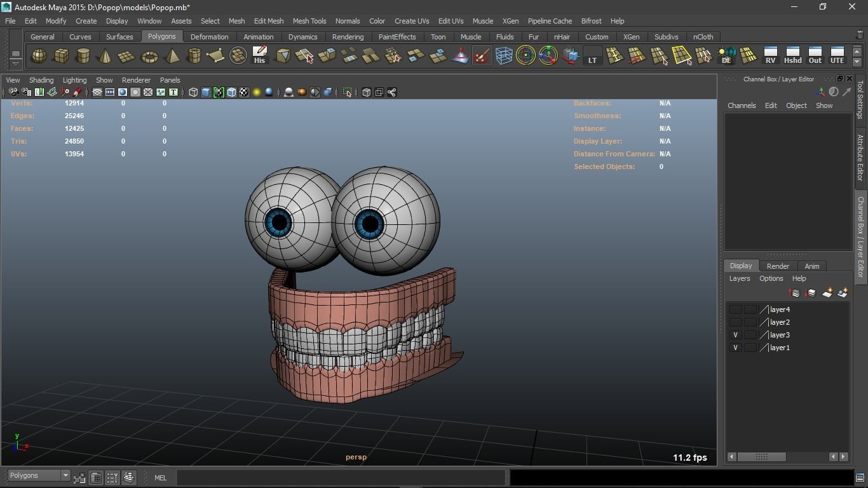Select the sculpt geometry brush icon

click(482, 56)
